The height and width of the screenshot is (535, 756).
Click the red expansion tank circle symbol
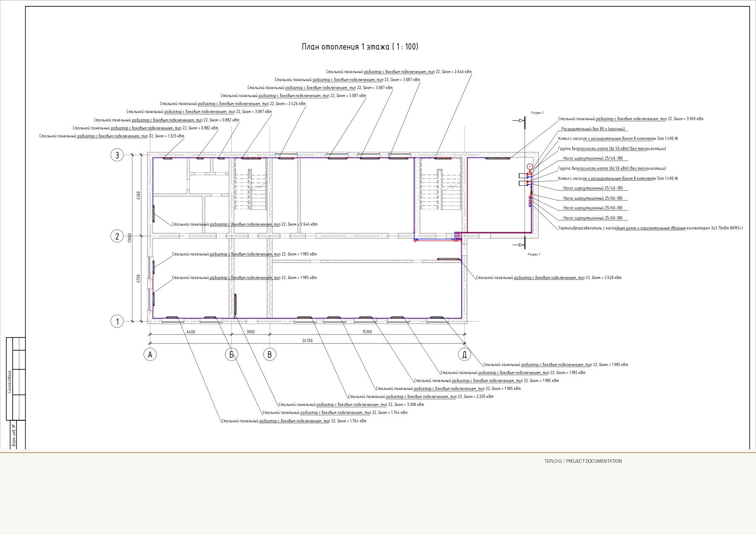click(x=530, y=167)
